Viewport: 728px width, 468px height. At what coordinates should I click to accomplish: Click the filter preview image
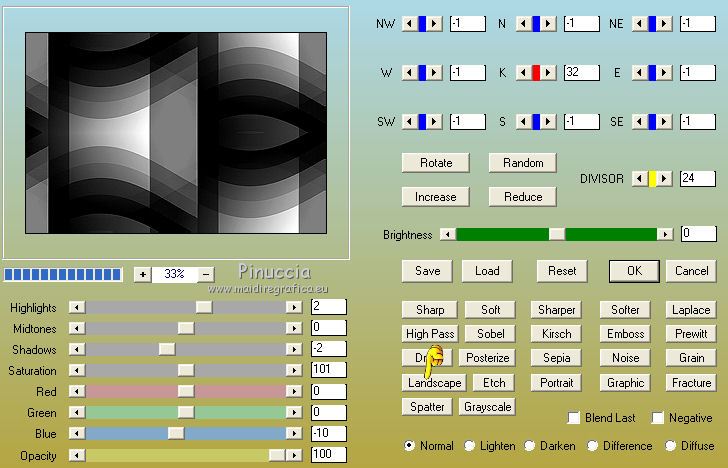[176, 133]
